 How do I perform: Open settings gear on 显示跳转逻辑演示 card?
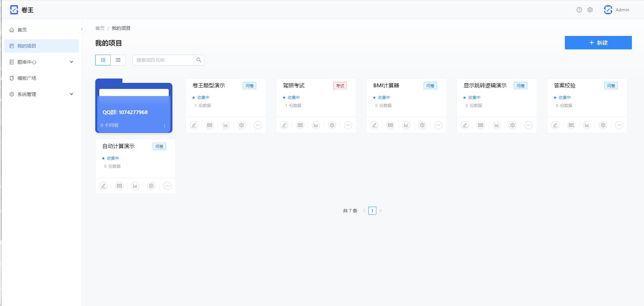point(513,125)
